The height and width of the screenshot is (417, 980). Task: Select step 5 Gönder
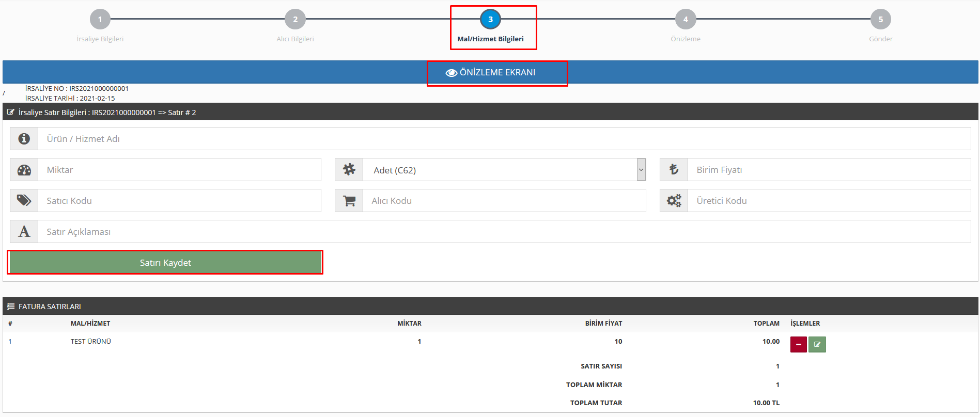point(880,20)
